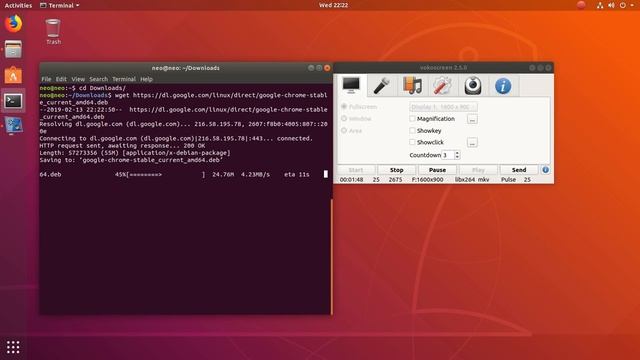Open the Display 1 screen dropdown

(x=443, y=107)
